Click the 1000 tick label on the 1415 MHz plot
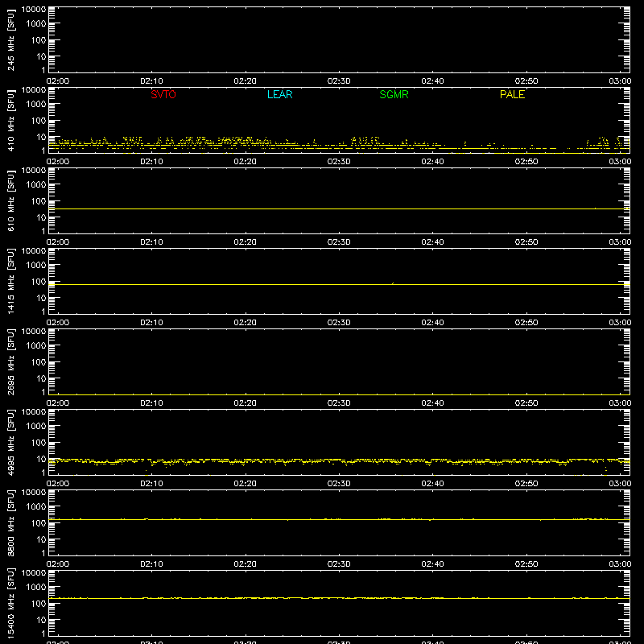 click(x=36, y=265)
